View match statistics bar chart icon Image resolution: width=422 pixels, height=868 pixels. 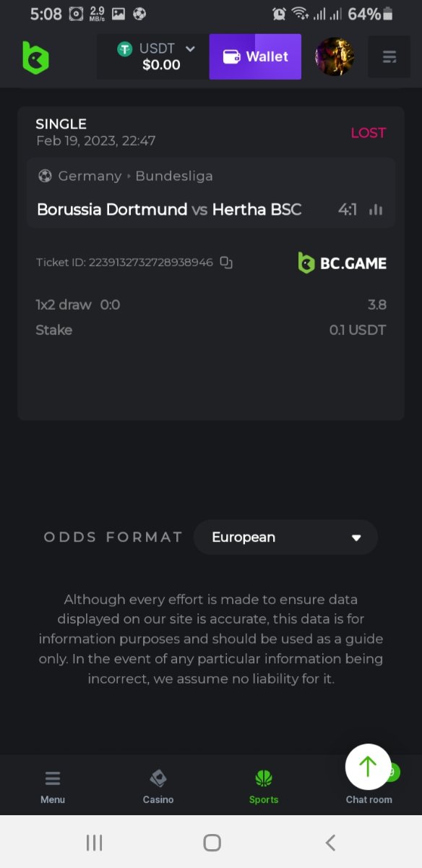[376, 210]
